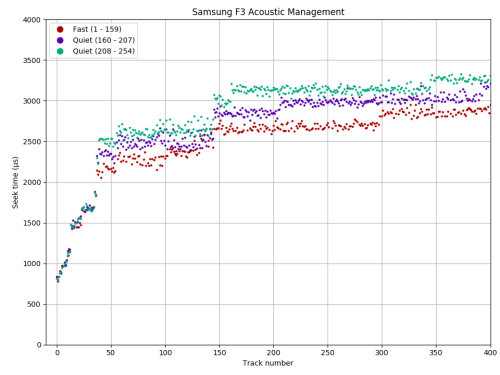Click the x-axis tick label '50'
Image resolution: width=500 pixels, height=375 pixels.
pyautogui.click(x=111, y=353)
